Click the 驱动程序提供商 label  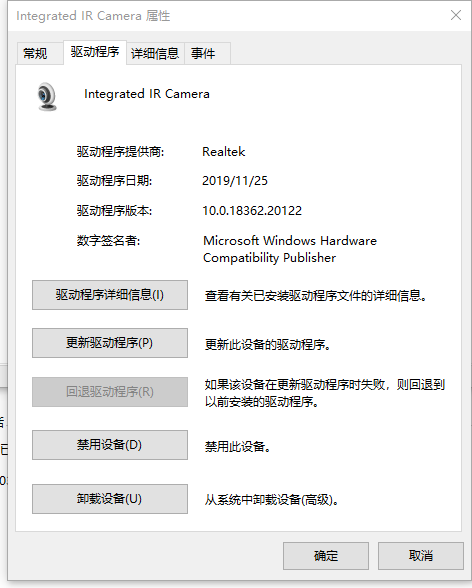pos(120,152)
